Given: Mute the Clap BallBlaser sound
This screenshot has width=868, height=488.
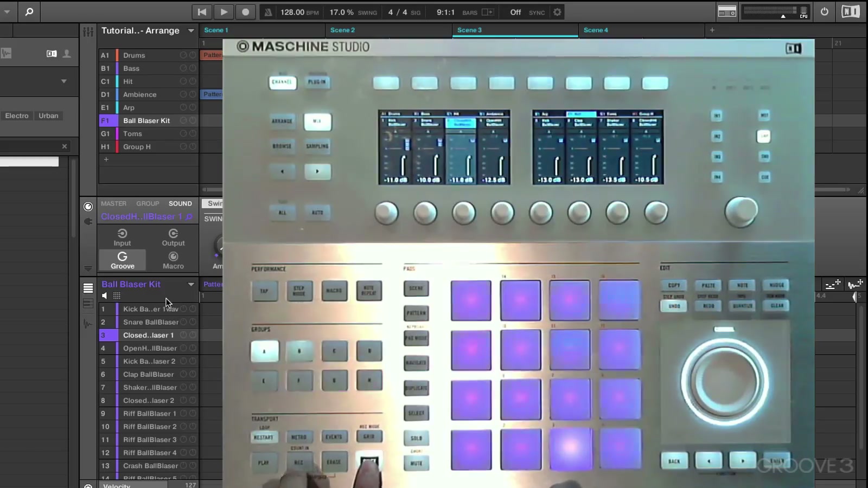Looking at the screenshot, I should click(183, 374).
